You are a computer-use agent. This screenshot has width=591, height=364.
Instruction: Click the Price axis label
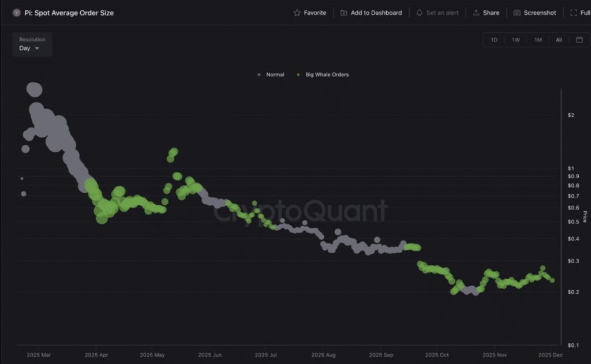[x=584, y=216]
